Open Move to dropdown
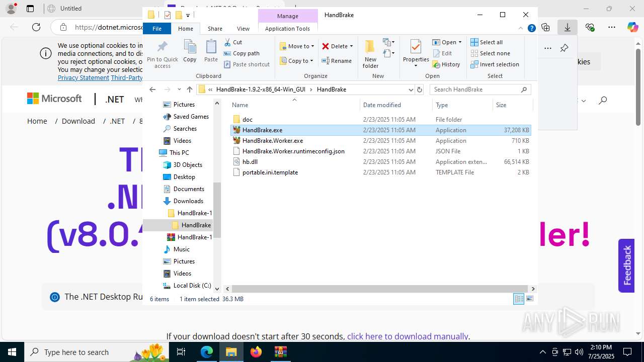 (x=297, y=46)
